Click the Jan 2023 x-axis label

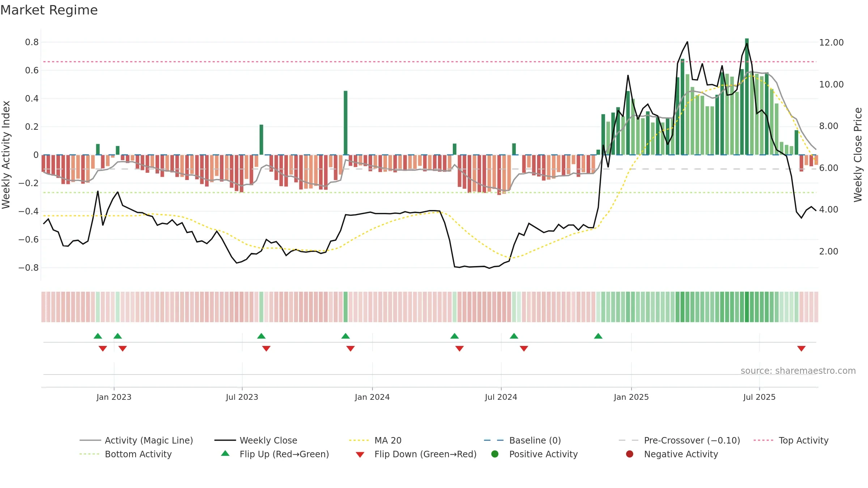(x=114, y=397)
